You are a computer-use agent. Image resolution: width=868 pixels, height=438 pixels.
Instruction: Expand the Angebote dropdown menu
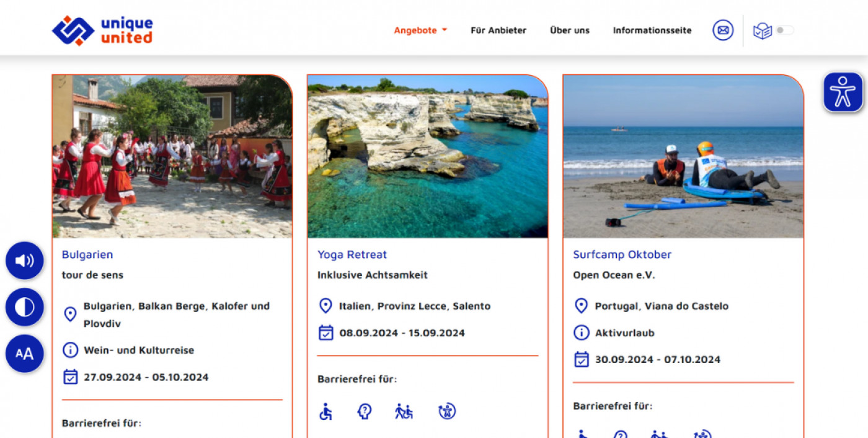[420, 30]
